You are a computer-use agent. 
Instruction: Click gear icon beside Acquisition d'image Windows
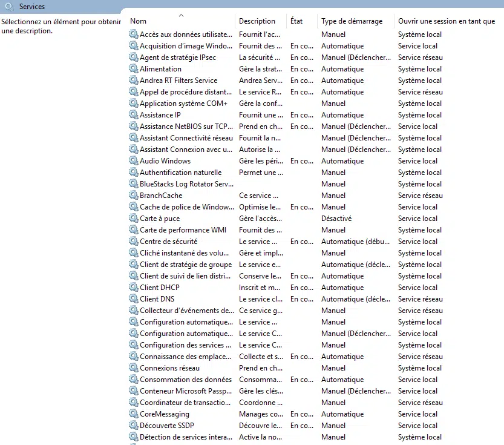tap(133, 45)
